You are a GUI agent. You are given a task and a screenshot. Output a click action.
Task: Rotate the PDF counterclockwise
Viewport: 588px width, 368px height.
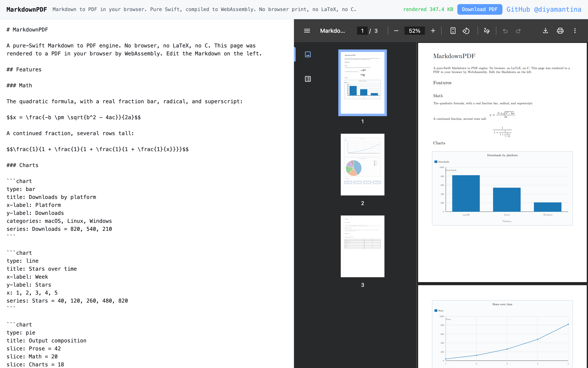[x=466, y=31]
